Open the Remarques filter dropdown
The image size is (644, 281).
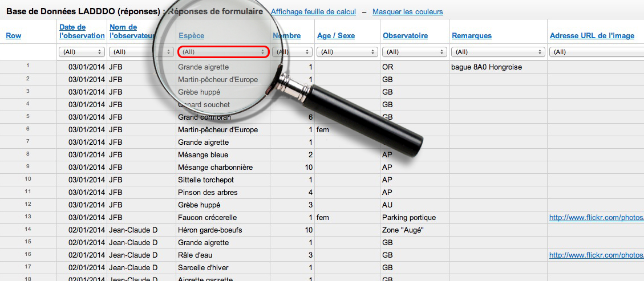498,52
